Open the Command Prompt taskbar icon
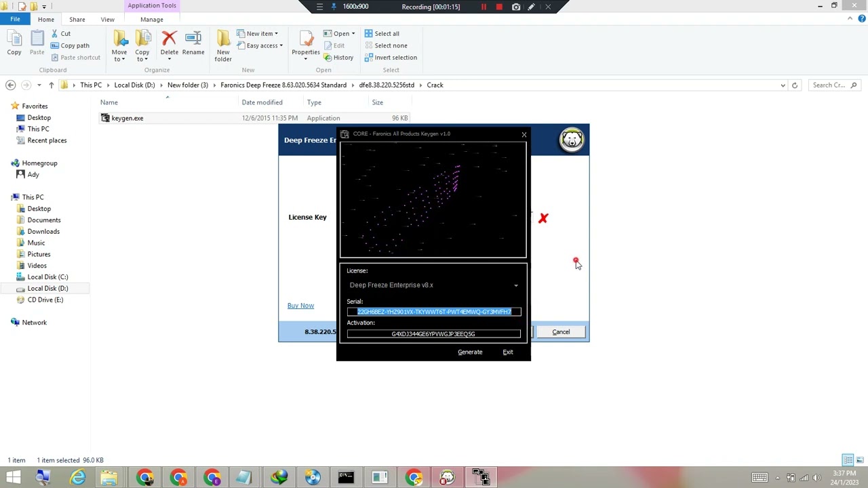The width and height of the screenshot is (868, 488). click(x=346, y=478)
